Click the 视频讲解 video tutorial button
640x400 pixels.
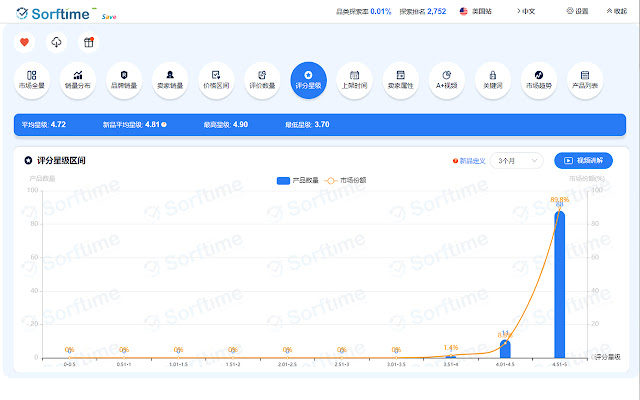(582, 160)
